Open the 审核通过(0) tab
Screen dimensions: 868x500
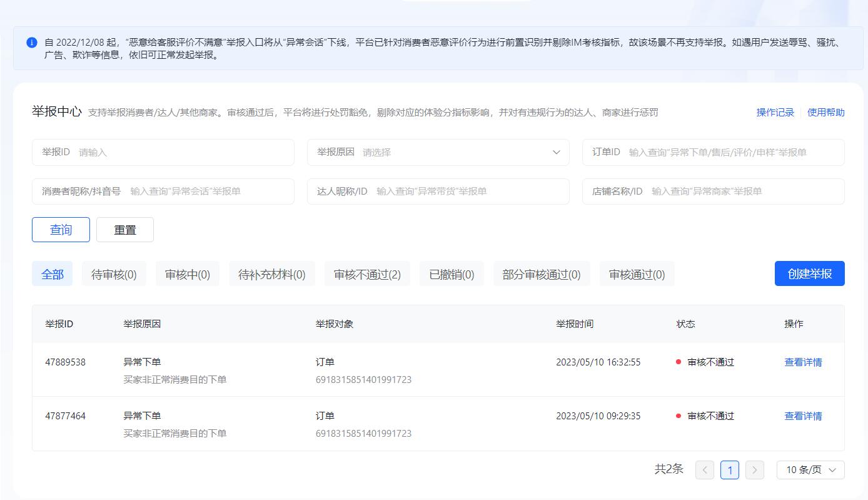tap(637, 273)
